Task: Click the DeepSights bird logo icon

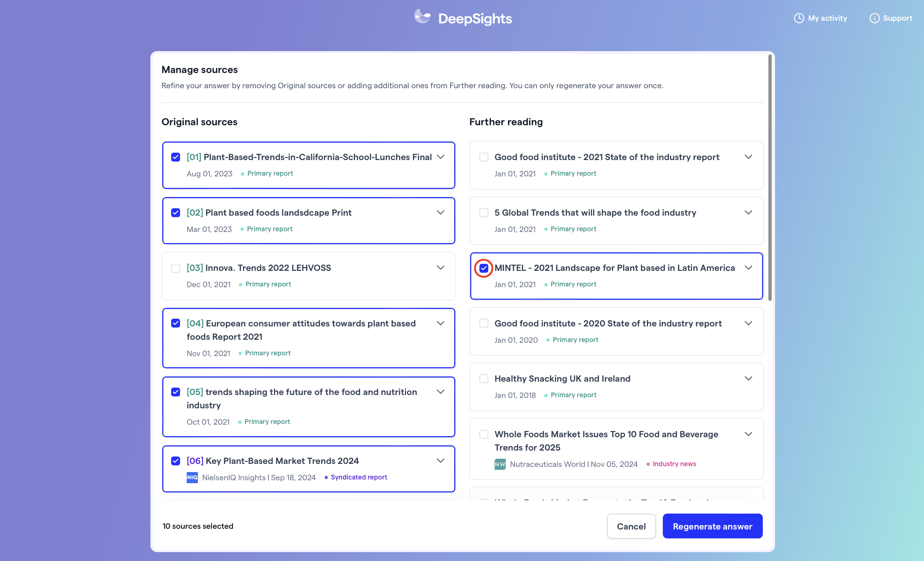Action: 422,17
